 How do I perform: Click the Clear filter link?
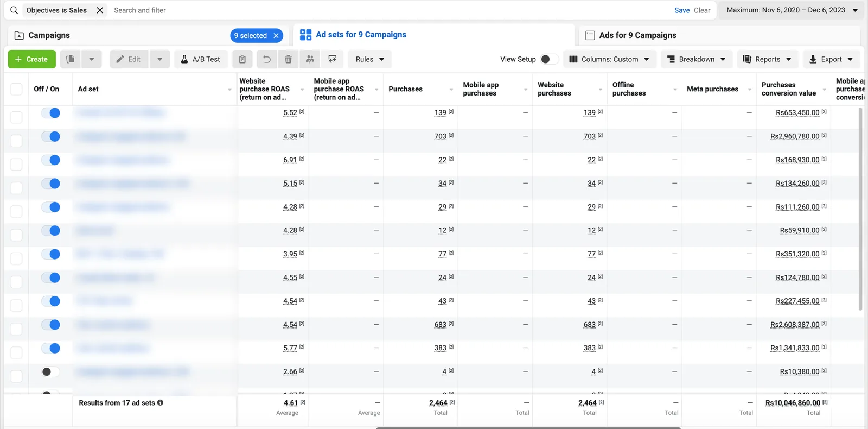point(702,10)
